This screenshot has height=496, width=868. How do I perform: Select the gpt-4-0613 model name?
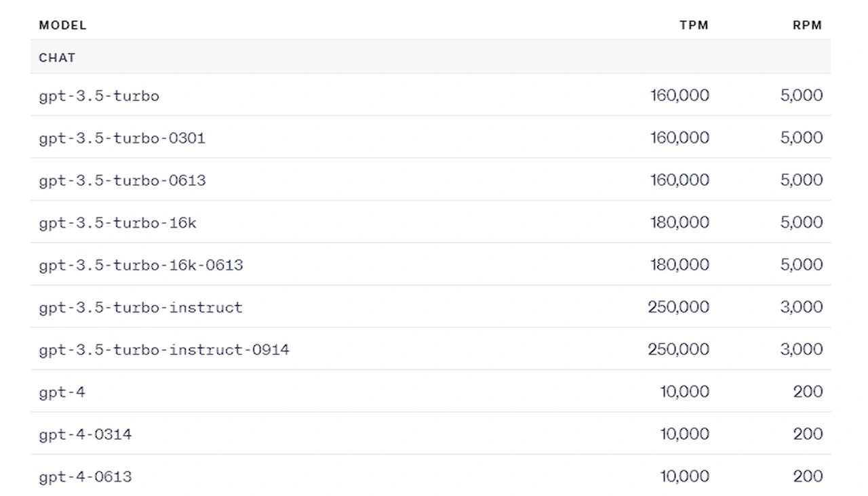85,476
